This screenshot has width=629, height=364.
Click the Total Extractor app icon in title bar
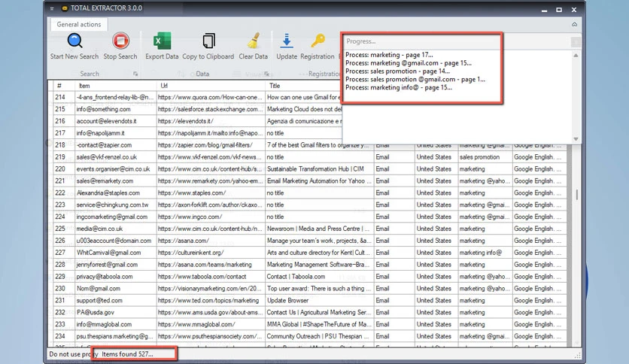click(65, 8)
